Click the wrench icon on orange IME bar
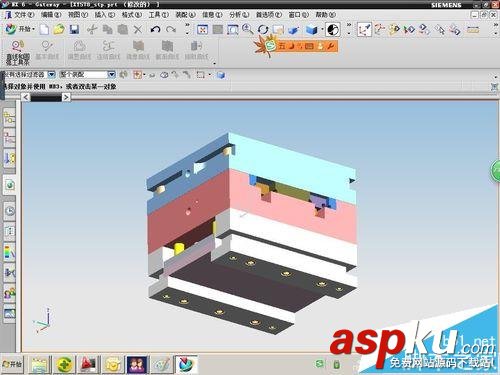500x375 pixels. click(x=331, y=46)
